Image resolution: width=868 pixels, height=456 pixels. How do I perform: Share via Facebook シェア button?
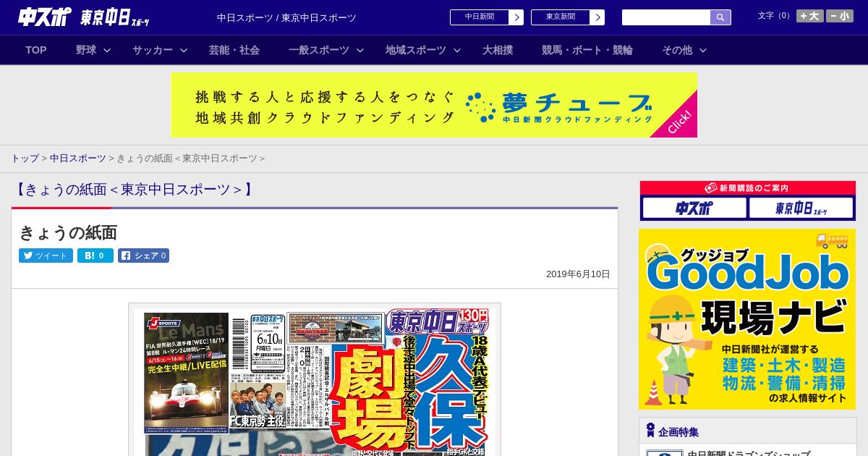[143, 256]
